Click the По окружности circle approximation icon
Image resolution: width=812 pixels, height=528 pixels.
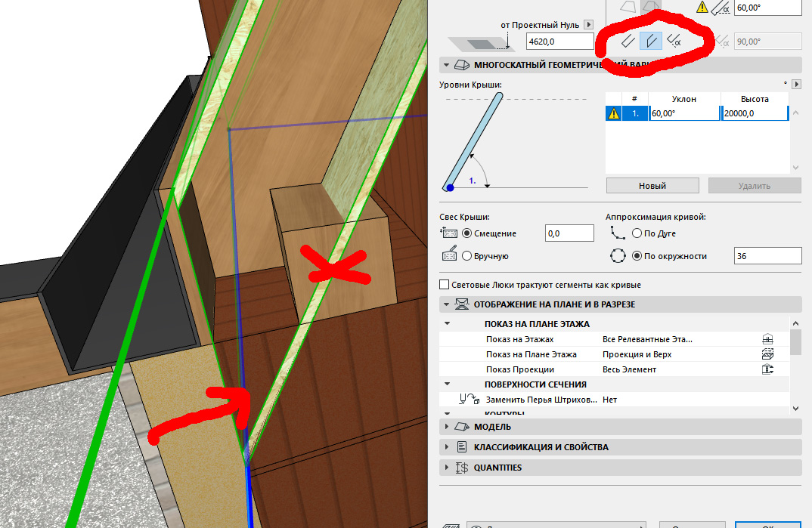[618, 256]
